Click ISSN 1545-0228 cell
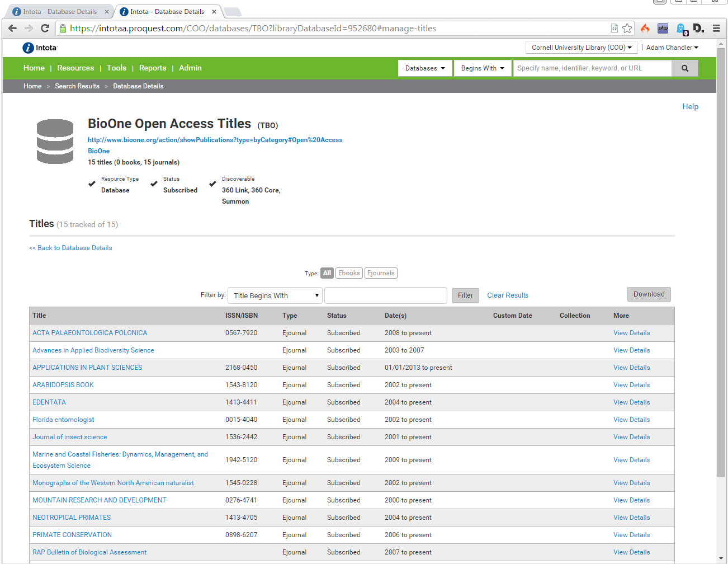The image size is (728, 564). [241, 483]
